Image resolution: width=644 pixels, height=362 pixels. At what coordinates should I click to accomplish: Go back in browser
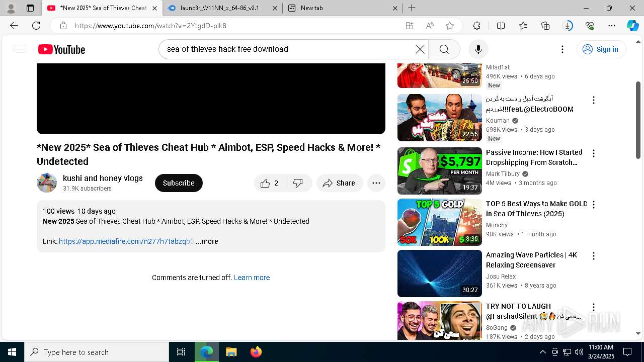pos(14,26)
